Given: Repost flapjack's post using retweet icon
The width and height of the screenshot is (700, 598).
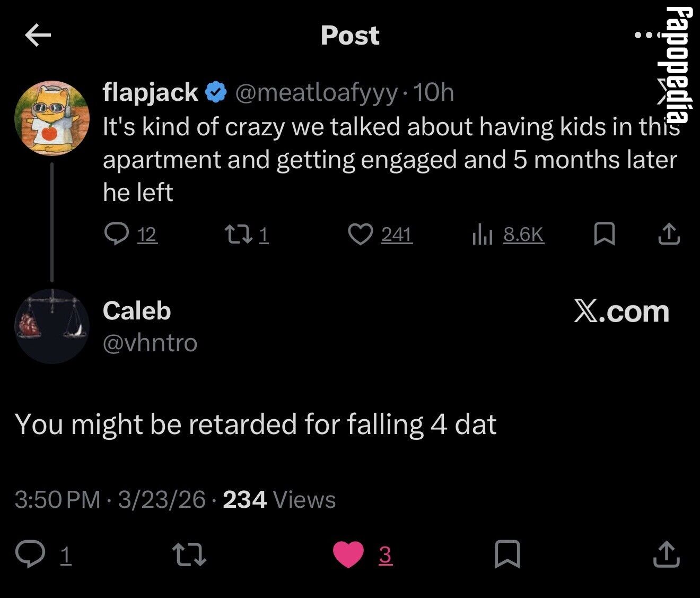Looking at the screenshot, I should click(238, 234).
